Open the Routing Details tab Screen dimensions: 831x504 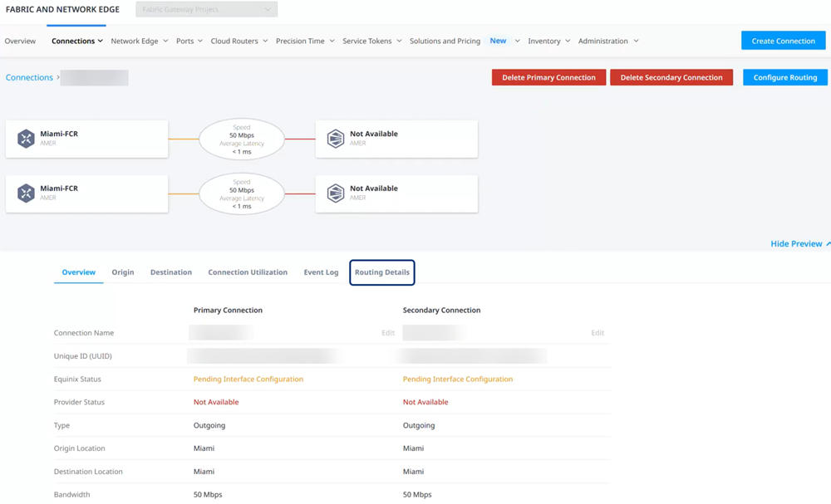(382, 272)
